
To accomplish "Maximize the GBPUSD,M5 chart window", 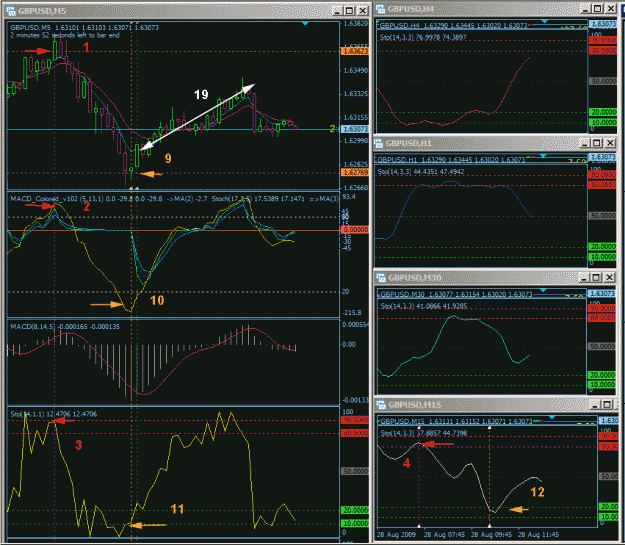I will click(350, 11).
